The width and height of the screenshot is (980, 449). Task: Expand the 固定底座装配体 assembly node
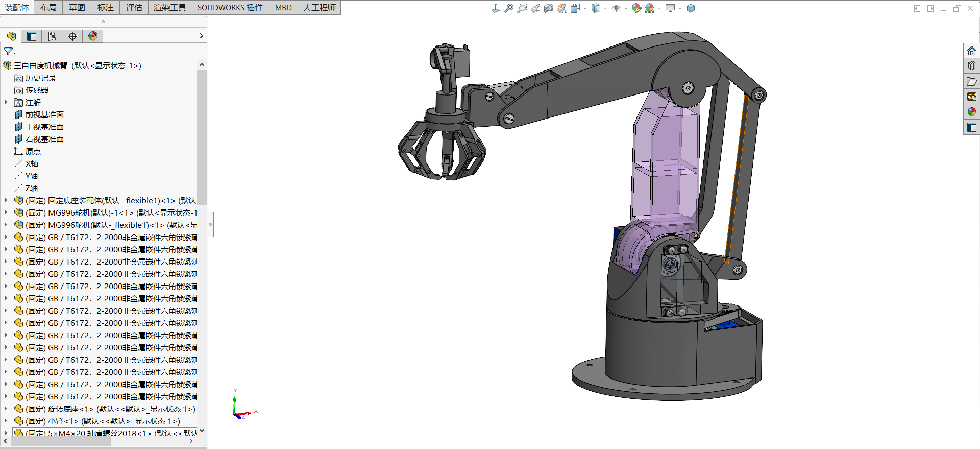tap(6, 200)
